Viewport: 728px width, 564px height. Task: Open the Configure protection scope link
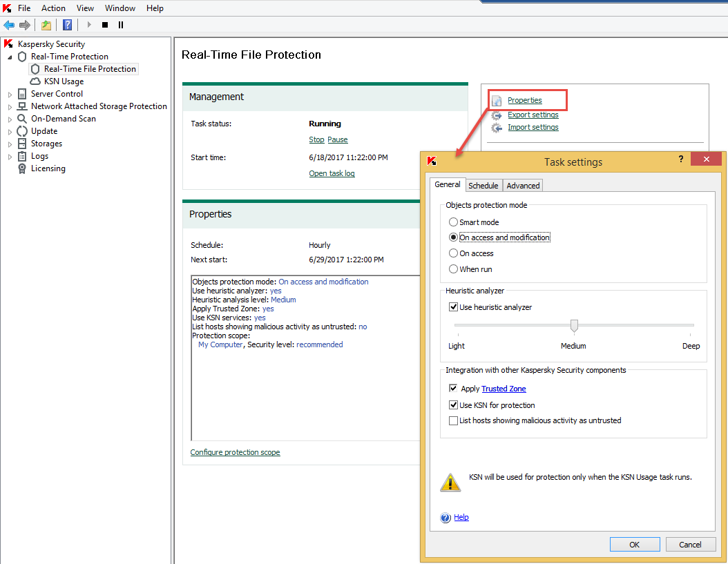(x=235, y=452)
